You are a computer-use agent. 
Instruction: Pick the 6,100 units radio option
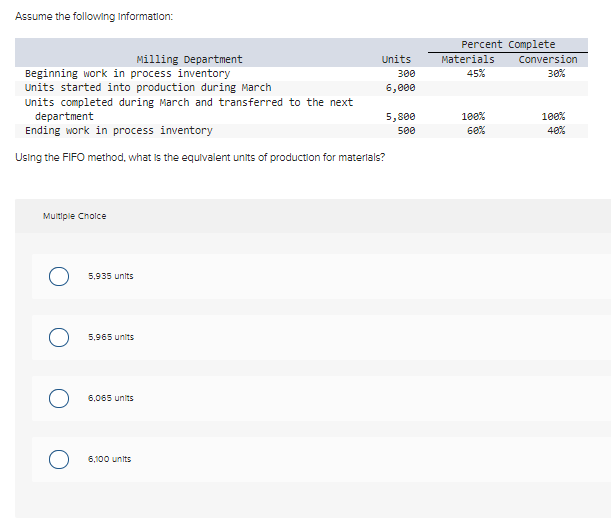click(x=59, y=459)
